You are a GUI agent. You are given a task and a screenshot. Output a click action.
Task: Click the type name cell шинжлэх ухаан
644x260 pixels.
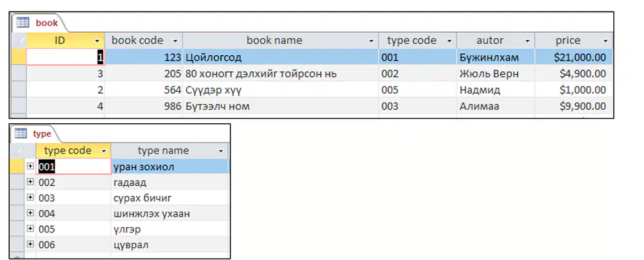coord(170,213)
